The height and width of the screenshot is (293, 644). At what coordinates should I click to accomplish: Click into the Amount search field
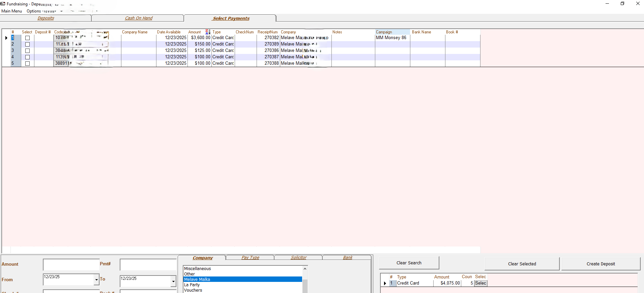click(71, 264)
